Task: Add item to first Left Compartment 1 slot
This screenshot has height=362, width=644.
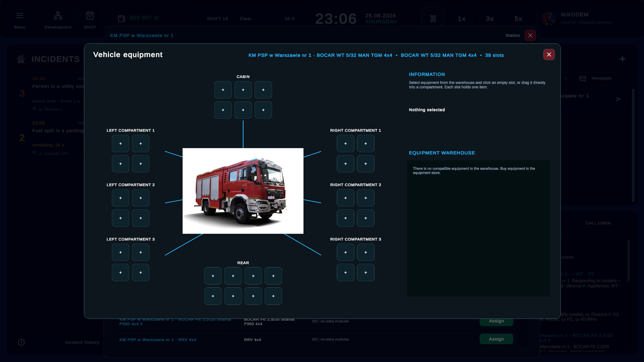Action: 120,144
